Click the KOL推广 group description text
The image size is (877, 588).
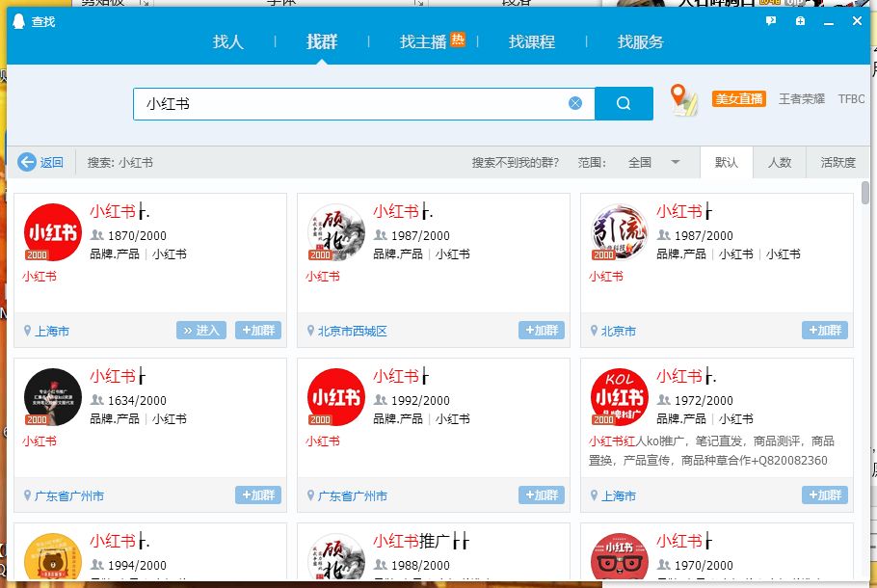(711, 450)
